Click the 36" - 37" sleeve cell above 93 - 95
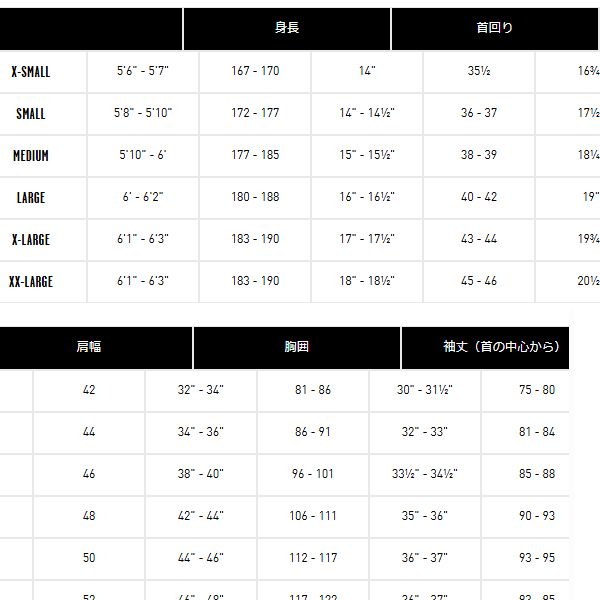This screenshot has width=600, height=600. 424,559
